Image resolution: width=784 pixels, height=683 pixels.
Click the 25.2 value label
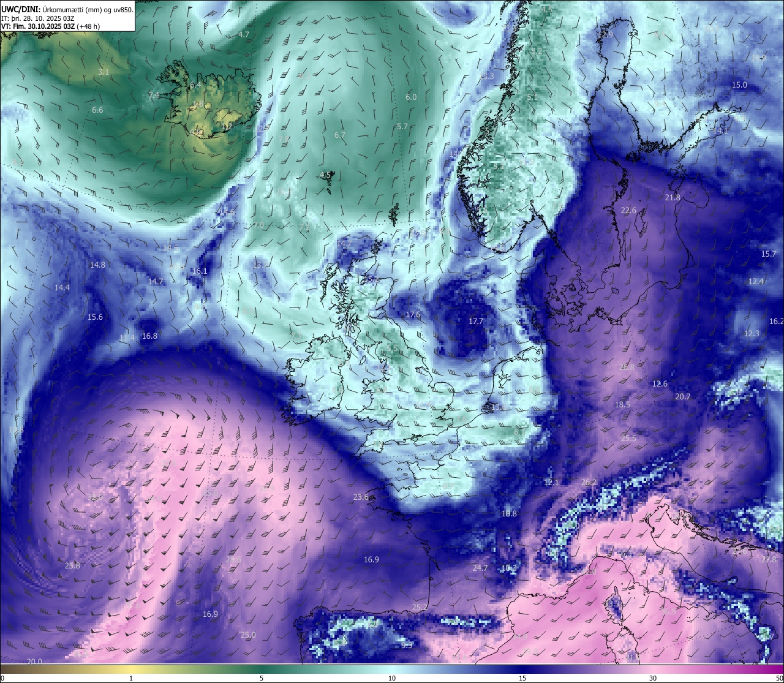[420, 608]
